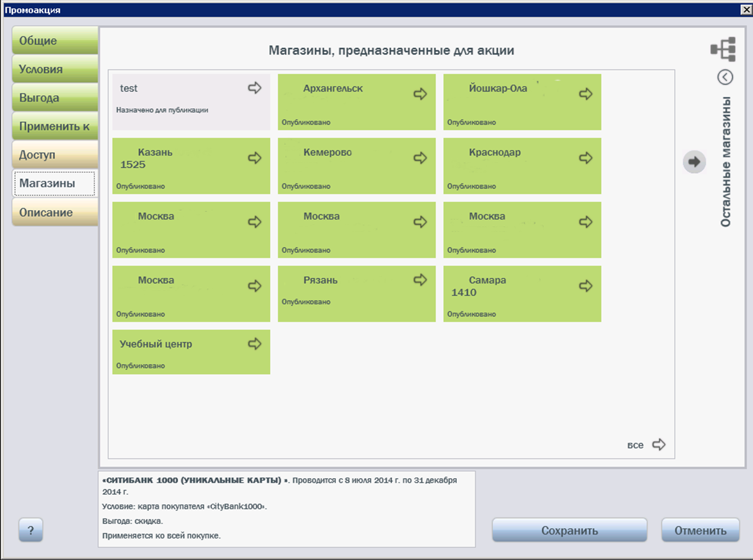
Task: Click the arrow next to 'все'
Action: [x=659, y=444]
